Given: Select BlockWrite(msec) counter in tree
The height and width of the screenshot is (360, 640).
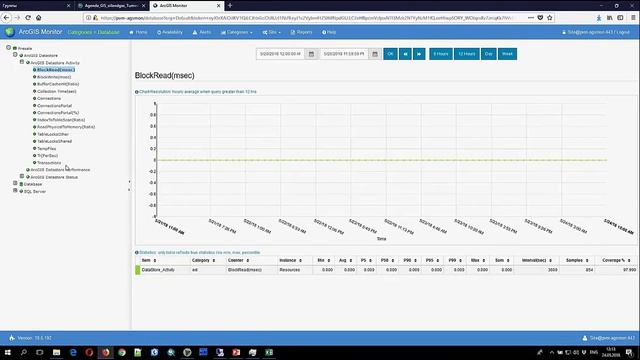Looking at the screenshot, I should pyautogui.click(x=54, y=77).
